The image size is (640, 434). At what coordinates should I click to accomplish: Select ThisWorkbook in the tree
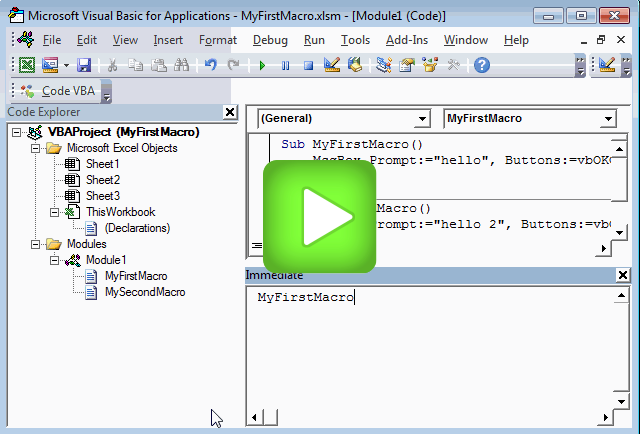[x=120, y=212]
